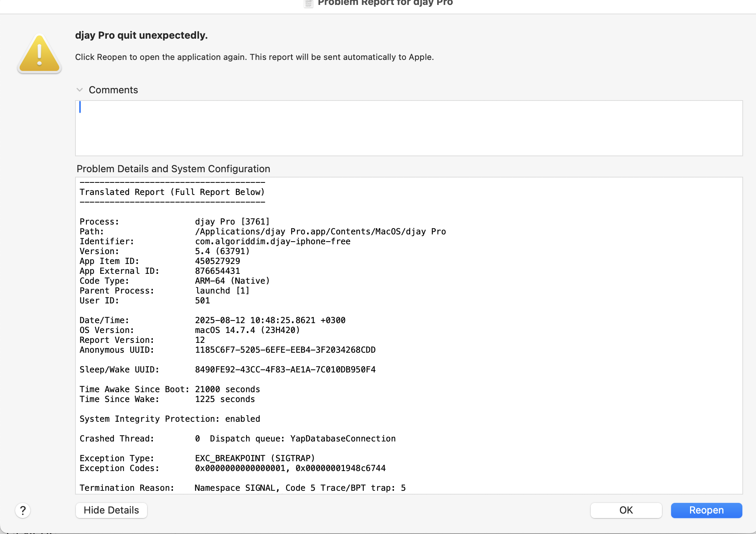Click '21000 seconds' awake since boot value
The image size is (756, 534).
tap(227, 389)
